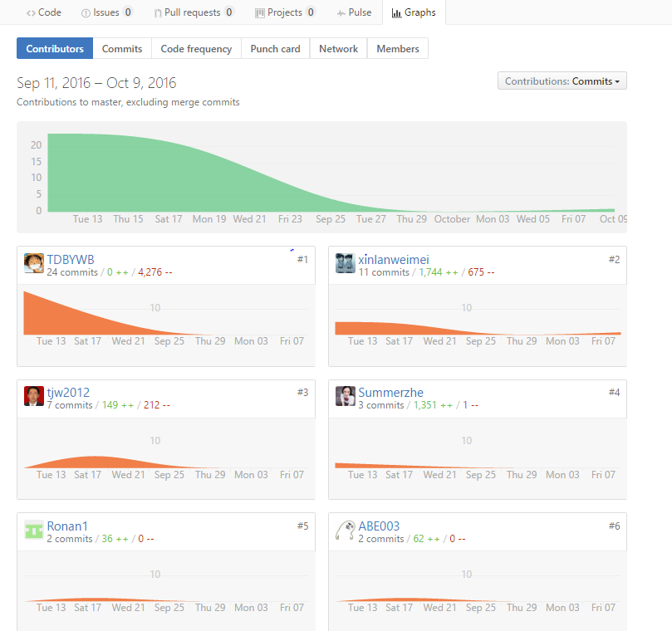Select the Graphs tab

click(x=414, y=12)
